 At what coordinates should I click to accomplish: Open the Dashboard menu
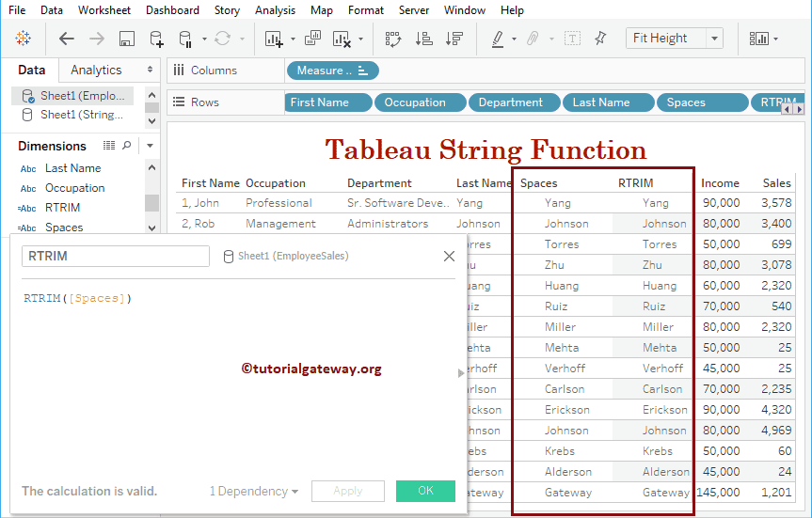tap(172, 10)
